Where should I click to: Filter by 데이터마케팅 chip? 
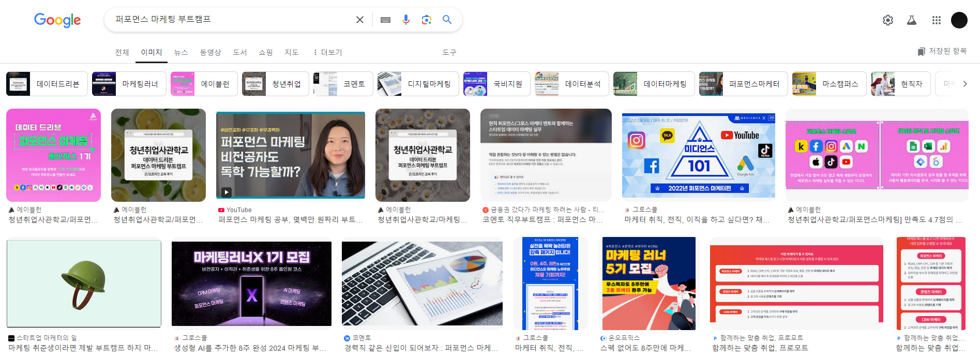[654, 84]
